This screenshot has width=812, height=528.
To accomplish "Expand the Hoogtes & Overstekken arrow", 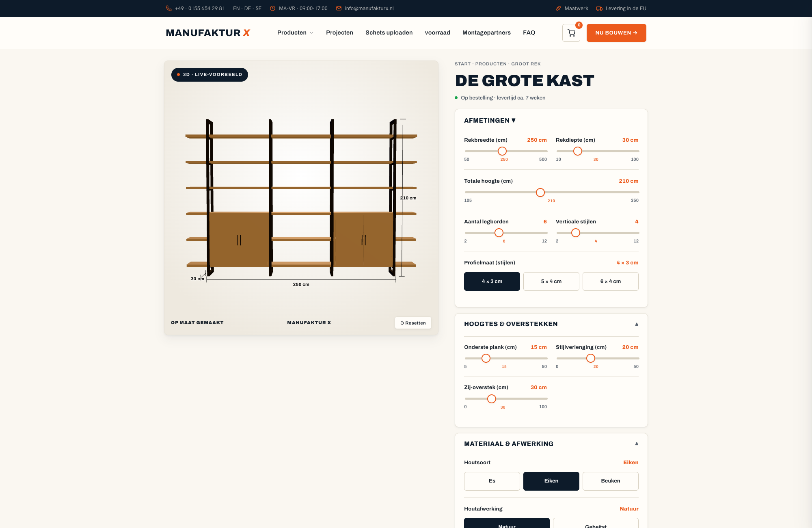I will 637,324.
